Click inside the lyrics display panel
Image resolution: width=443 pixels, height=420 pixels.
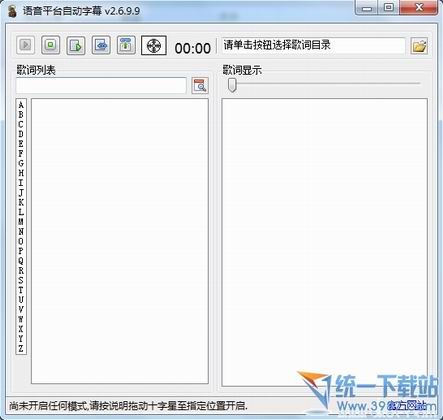[325, 242]
